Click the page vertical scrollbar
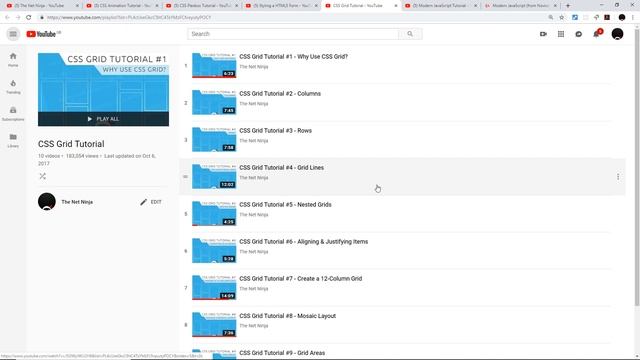This screenshot has height=360, width=640. (637, 167)
